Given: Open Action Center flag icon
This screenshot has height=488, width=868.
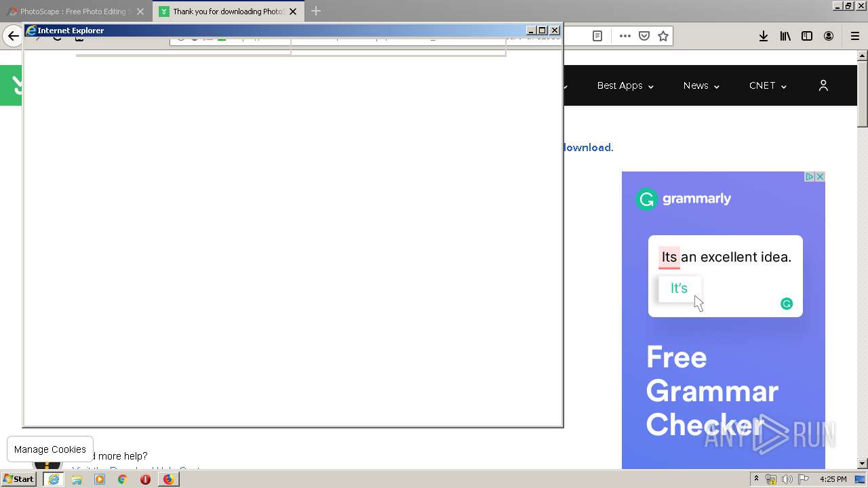Looking at the screenshot, I should [804, 479].
